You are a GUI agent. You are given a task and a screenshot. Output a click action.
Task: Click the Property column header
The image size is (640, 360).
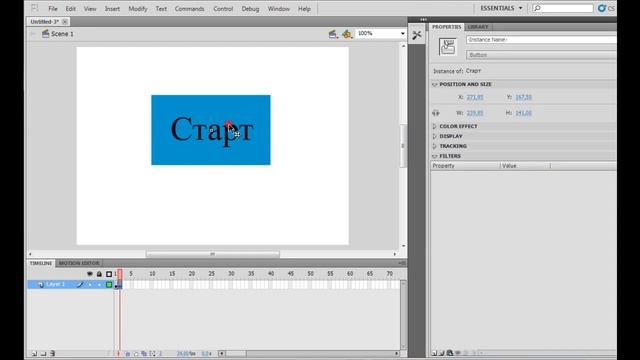coord(465,166)
